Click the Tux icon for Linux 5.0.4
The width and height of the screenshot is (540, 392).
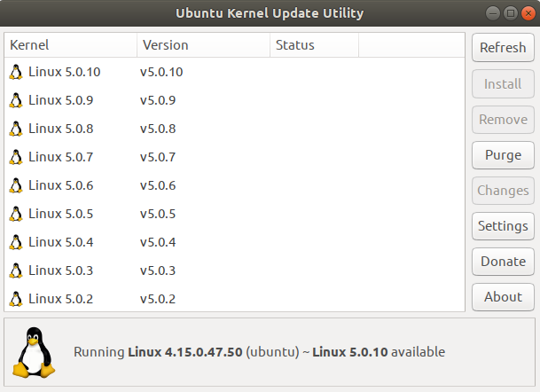pyautogui.click(x=15, y=242)
